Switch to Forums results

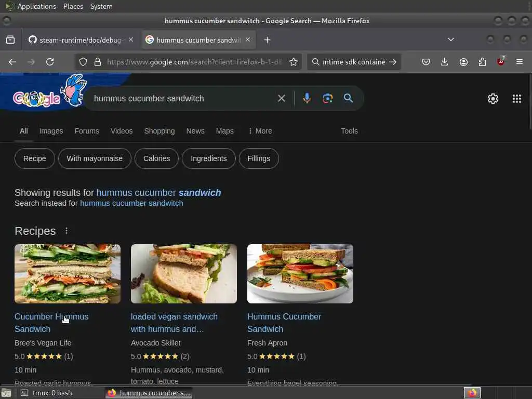[87, 131]
